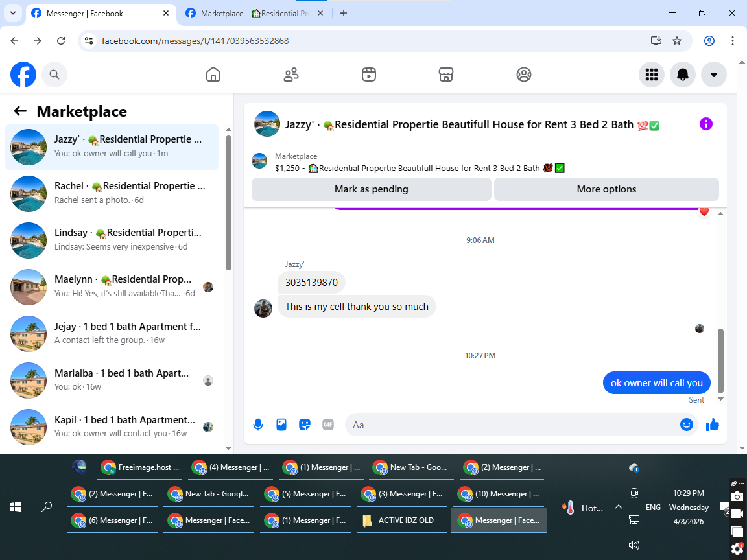Click the taskbar volume speaker icon
Image resolution: width=747 pixels, height=560 pixels.
pyautogui.click(x=634, y=544)
